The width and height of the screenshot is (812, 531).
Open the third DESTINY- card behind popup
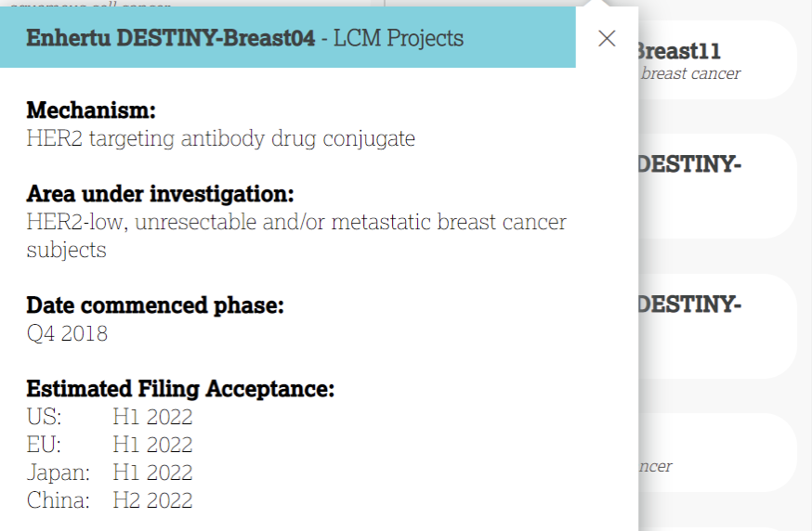pyautogui.click(x=715, y=325)
